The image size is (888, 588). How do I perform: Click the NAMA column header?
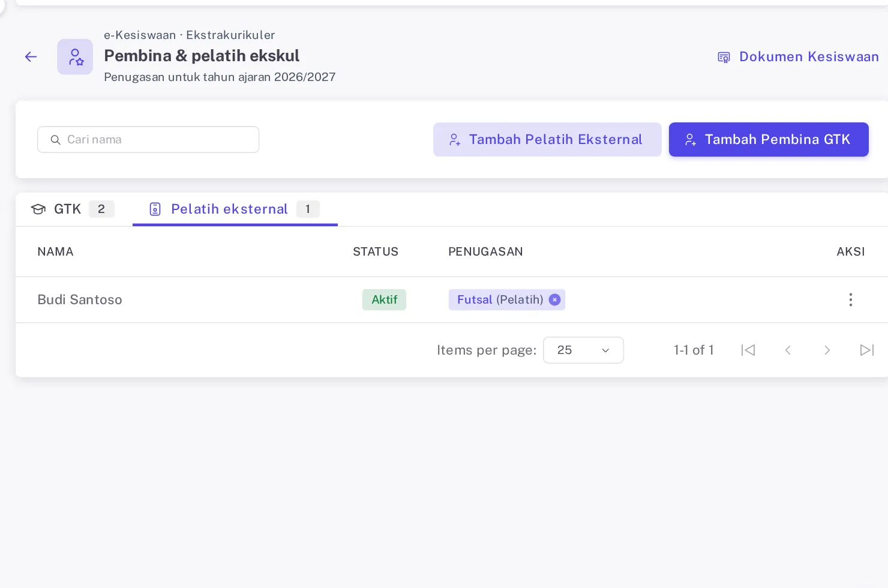tap(55, 252)
